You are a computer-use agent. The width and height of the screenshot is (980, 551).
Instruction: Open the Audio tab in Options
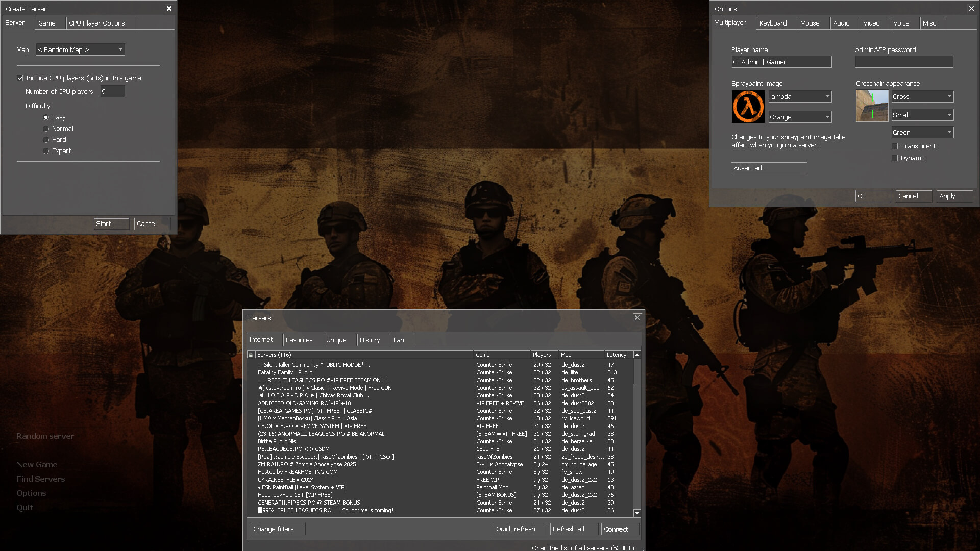point(845,23)
